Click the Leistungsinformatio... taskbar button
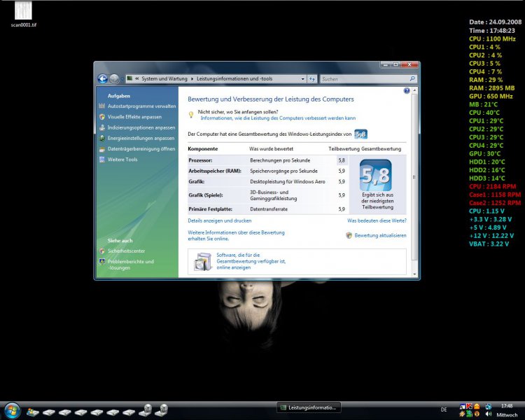Viewport: 525px width, 420px height. (x=309, y=407)
